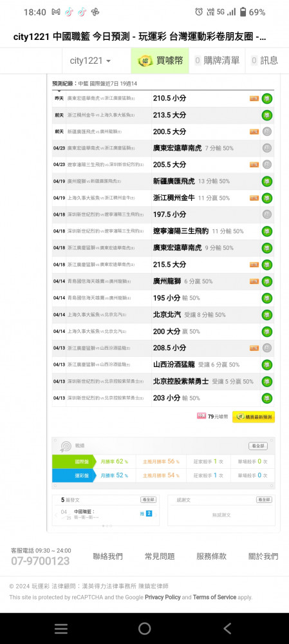Viewport: 289px width, 644px height.
Task: Click the 購買最新預測 purchase button
Action: coord(254,417)
